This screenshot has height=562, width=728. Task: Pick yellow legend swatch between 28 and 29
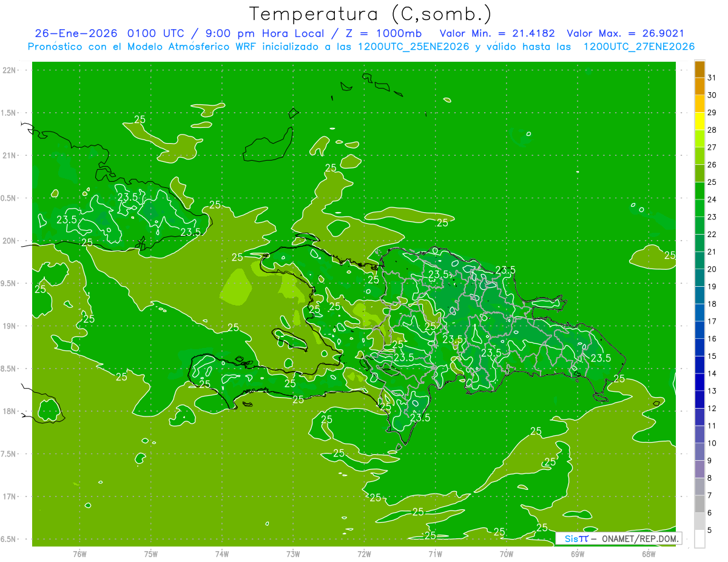click(x=699, y=121)
